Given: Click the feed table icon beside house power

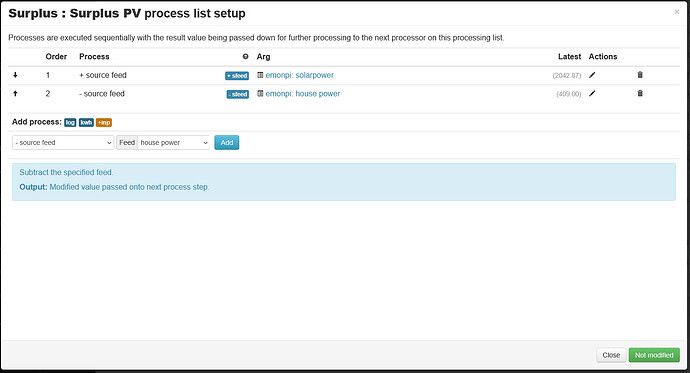Looking at the screenshot, I should tap(260, 93).
